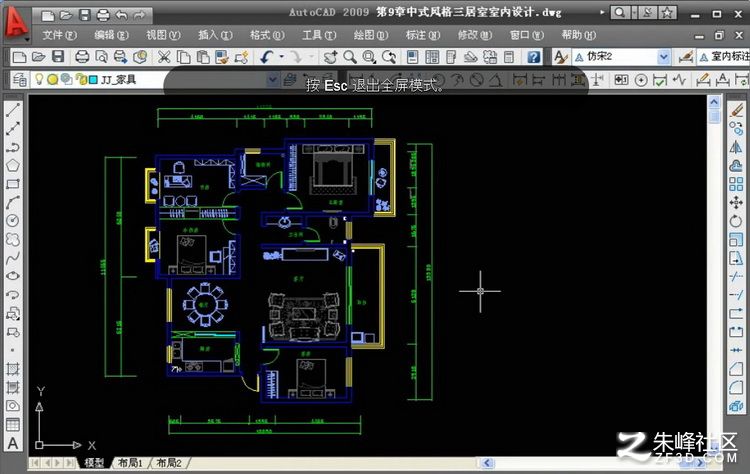Viewport: 750px width, 474px height.
Task: Select the Polygon tool
Action: point(13,165)
